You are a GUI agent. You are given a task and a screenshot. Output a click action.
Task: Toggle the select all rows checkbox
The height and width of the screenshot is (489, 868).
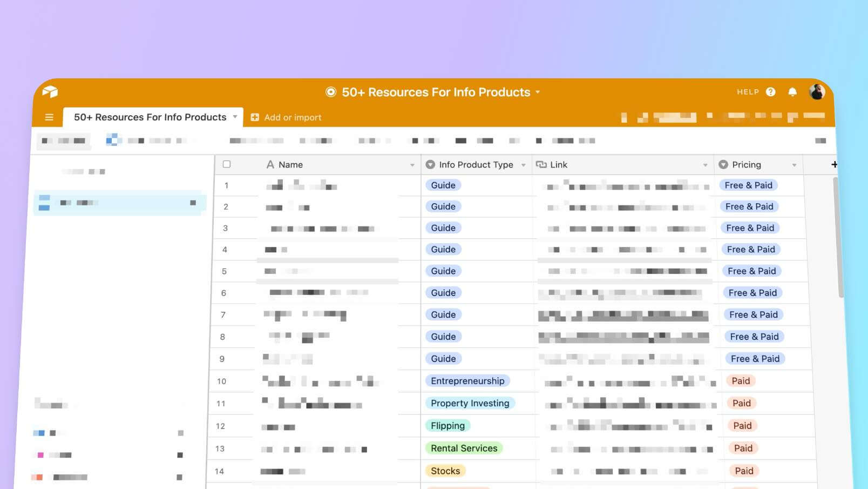pyautogui.click(x=227, y=164)
